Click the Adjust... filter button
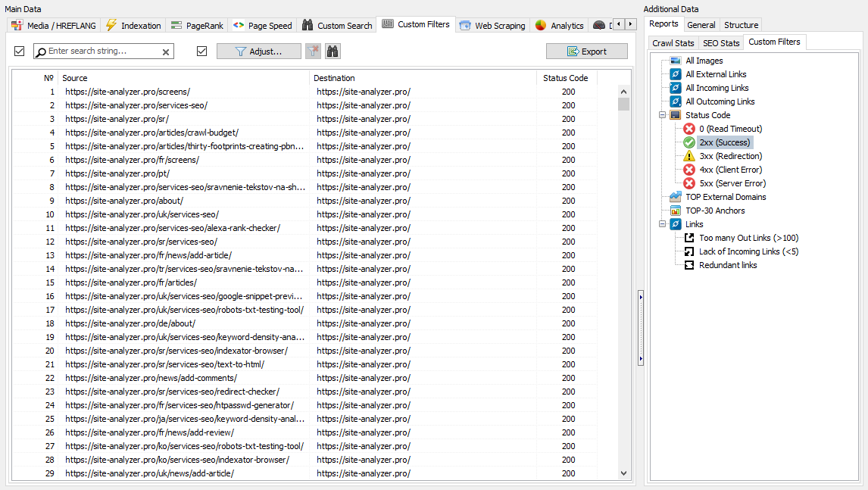Viewport: 868px width, 490px height. pyautogui.click(x=258, y=51)
